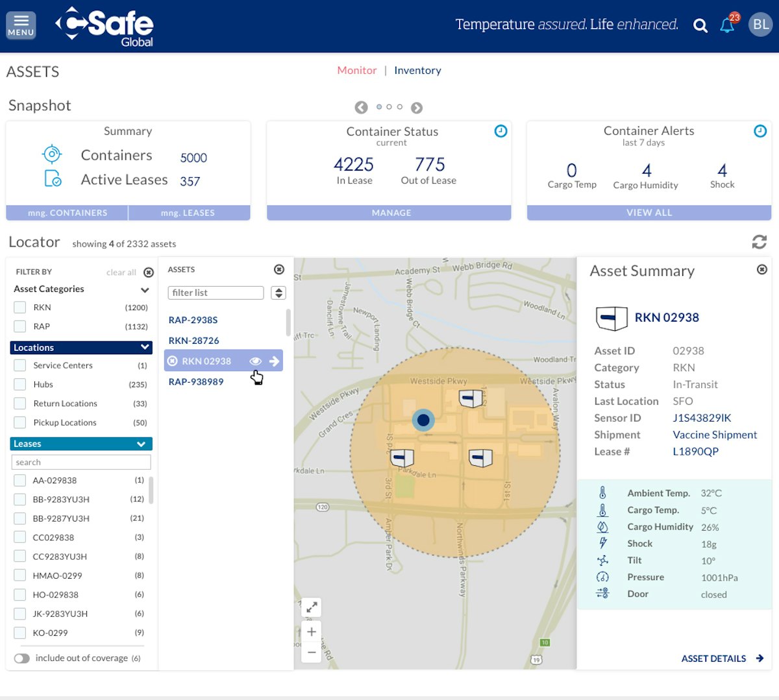
Task: Open the search magnifier in the header
Action: [x=700, y=25]
